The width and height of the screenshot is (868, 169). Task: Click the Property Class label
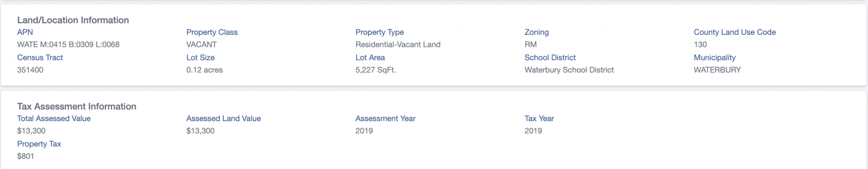212,32
